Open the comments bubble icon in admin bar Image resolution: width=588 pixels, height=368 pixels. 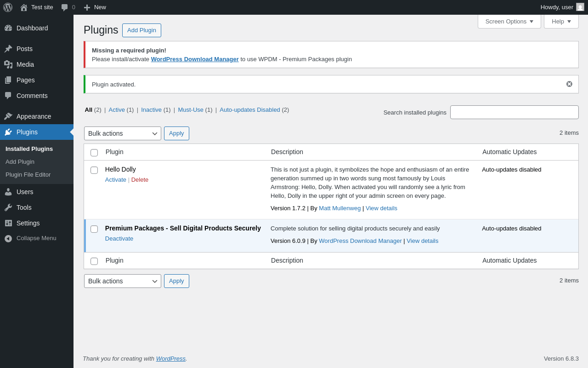[x=65, y=7]
